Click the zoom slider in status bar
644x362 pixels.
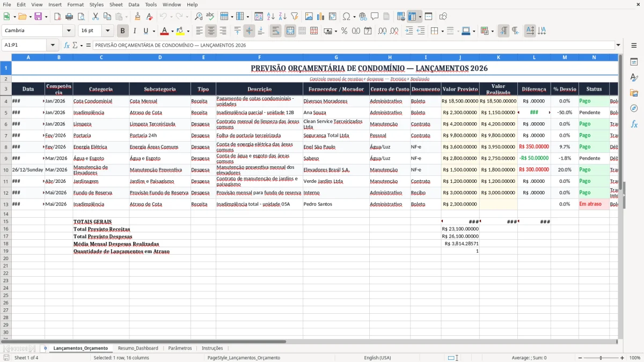pyautogui.click(x=601, y=358)
